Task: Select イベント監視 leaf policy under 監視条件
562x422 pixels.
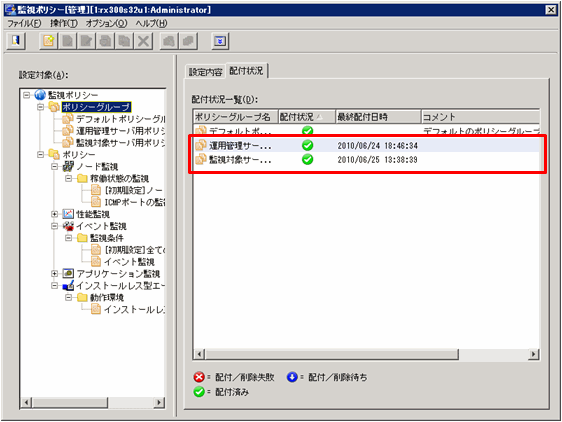Action: (x=129, y=261)
